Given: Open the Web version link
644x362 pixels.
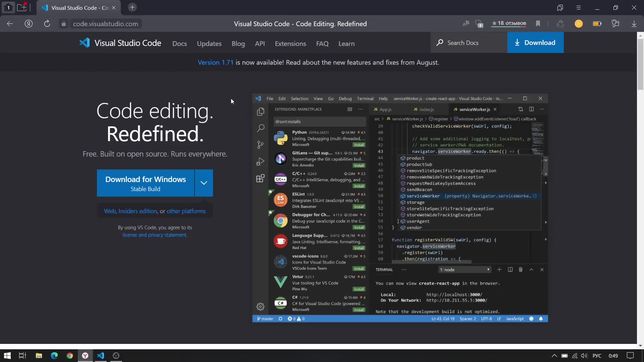Looking at the screenshot, I should pos(110,211).
